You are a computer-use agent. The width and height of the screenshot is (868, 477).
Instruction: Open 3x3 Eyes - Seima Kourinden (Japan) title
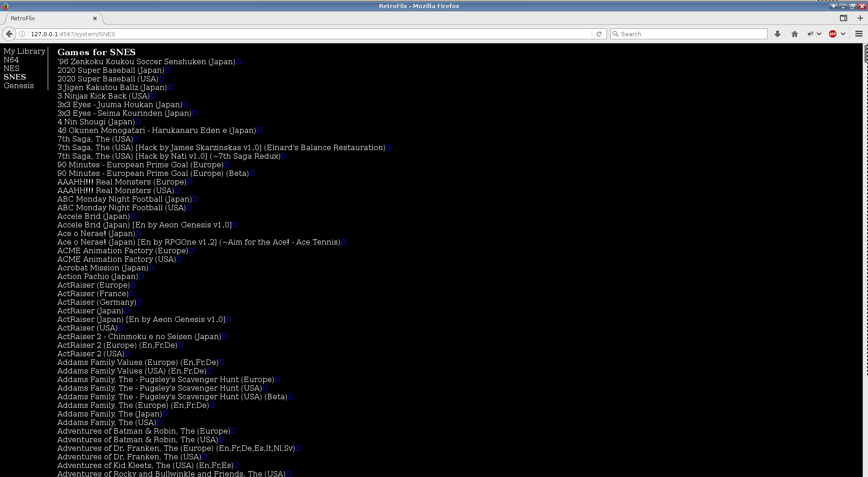click(x=124, y=113)
